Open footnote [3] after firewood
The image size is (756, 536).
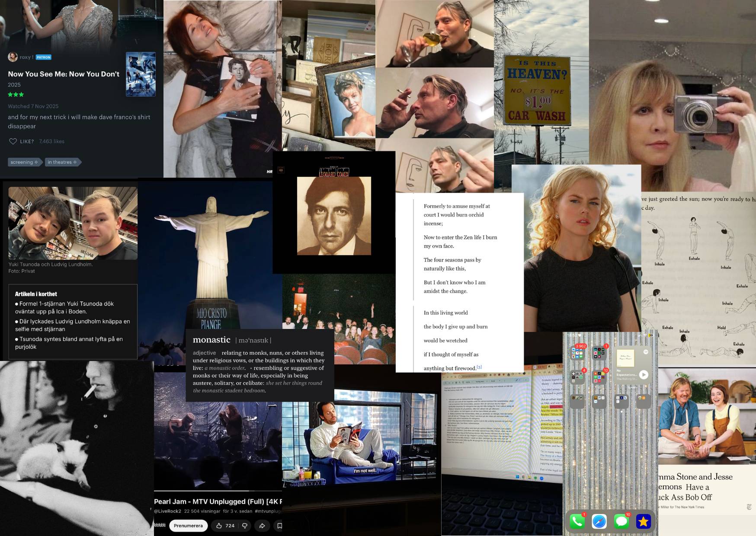[479, 367]
